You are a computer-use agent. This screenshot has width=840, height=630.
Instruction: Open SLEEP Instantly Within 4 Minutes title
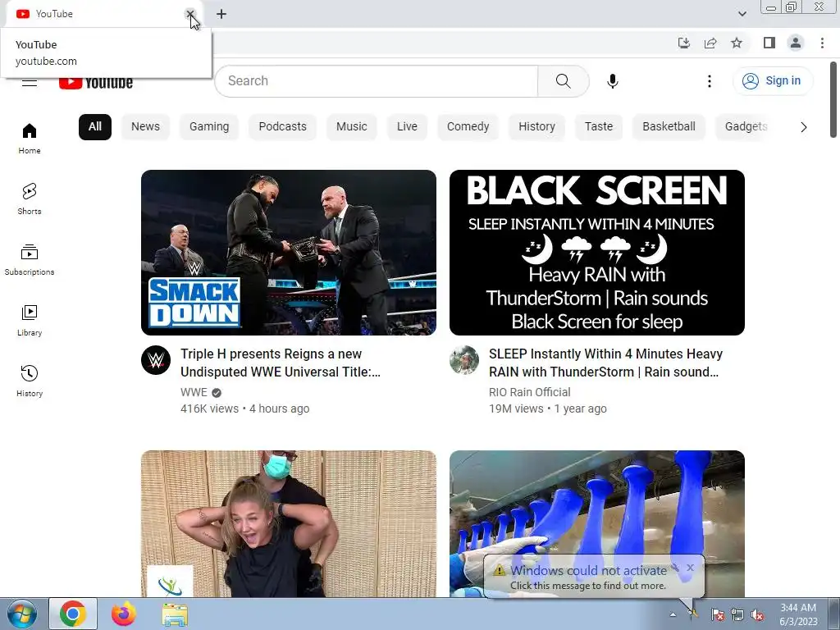point(606,363)
